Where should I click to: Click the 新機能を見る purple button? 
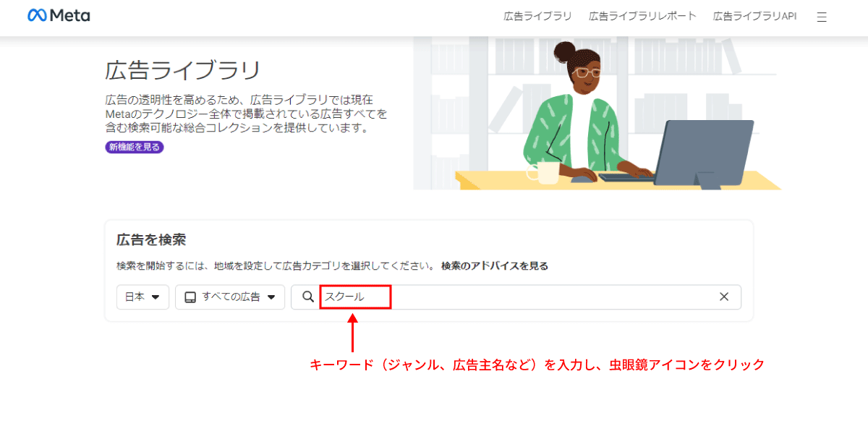[135, 147]
